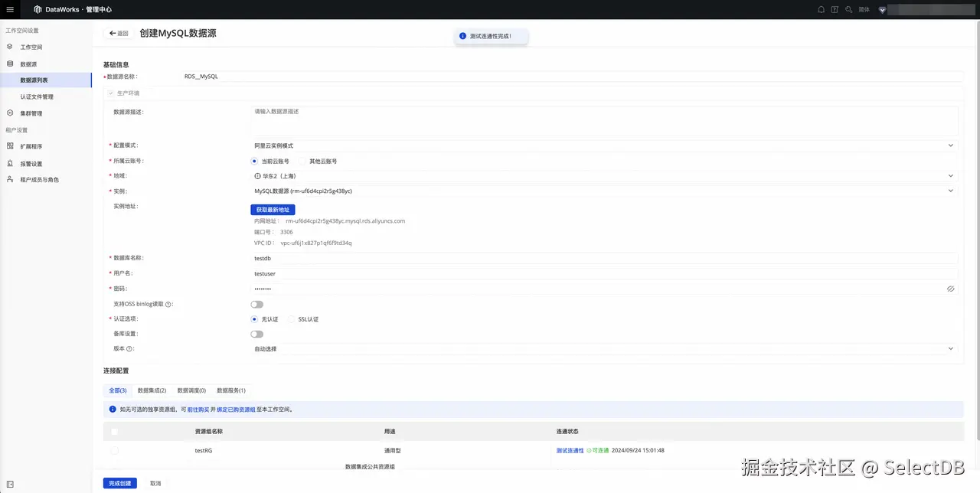
Task: Select the 全部(3) tab
Action: [x=117, y=390]
